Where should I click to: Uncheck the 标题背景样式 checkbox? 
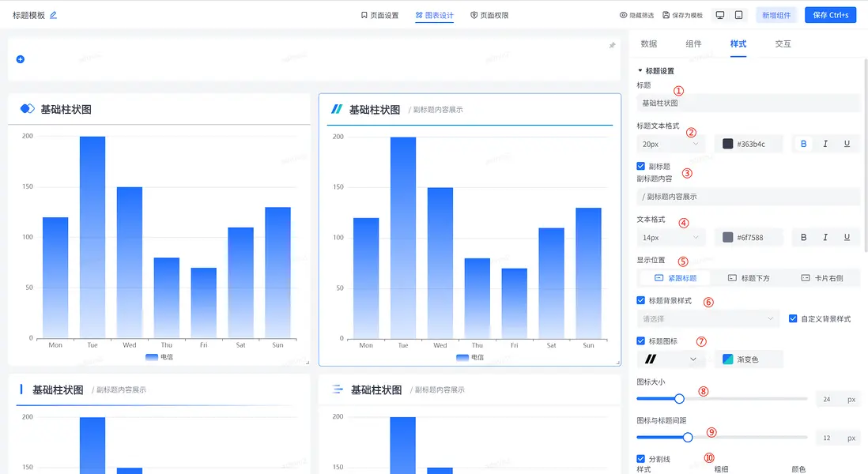coord(640,300)
